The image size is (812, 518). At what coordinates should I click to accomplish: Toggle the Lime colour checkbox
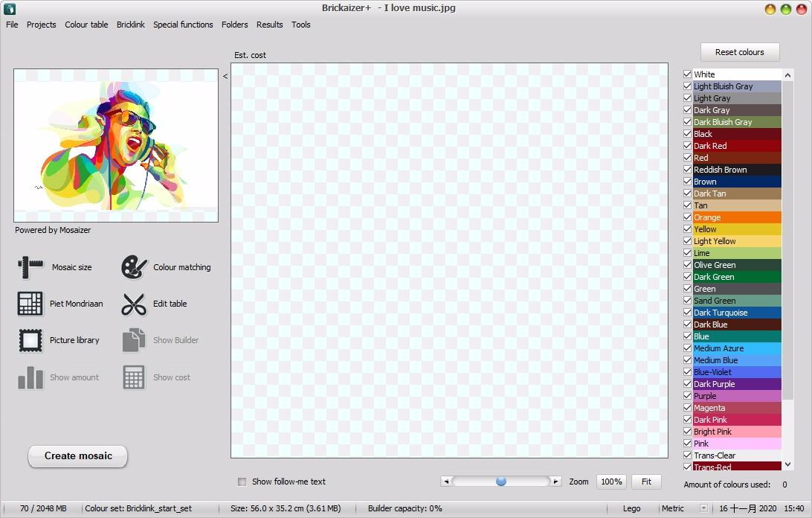(x=688, y=253)
